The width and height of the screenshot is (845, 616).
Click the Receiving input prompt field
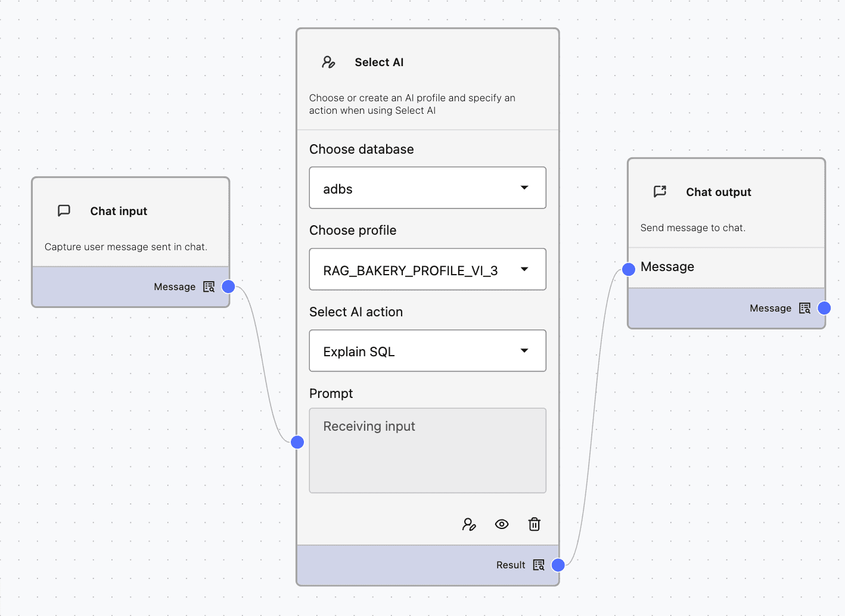[427, 450]
